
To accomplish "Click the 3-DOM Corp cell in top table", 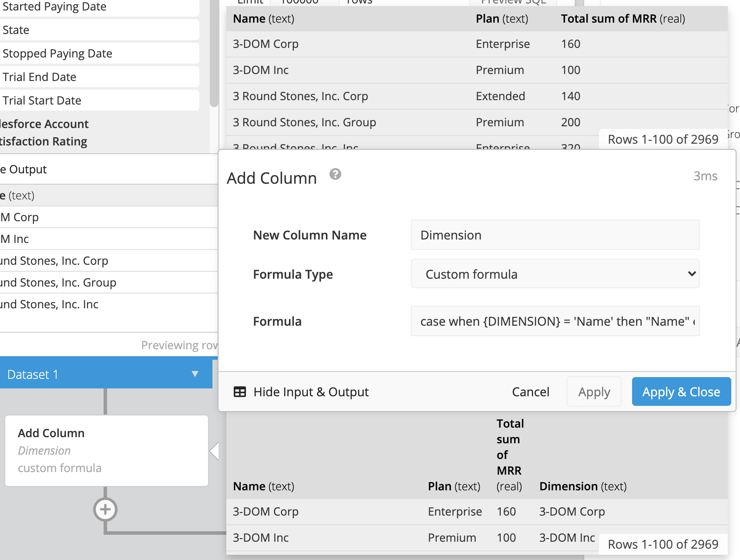I will tap(266, 44).
